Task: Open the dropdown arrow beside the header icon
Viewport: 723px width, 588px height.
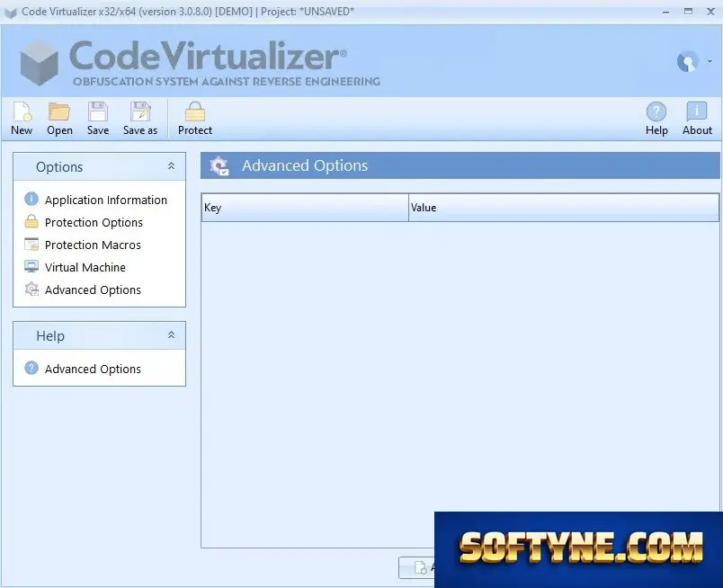Action: coord(710,61)
